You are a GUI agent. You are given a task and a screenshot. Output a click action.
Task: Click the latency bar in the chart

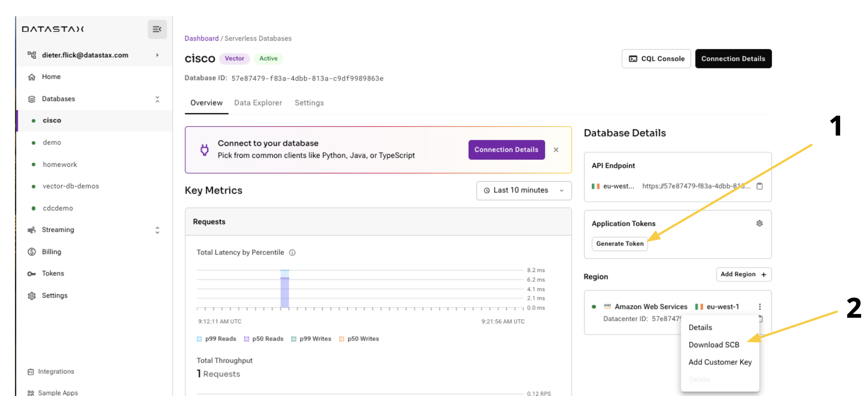click(285, 289)
